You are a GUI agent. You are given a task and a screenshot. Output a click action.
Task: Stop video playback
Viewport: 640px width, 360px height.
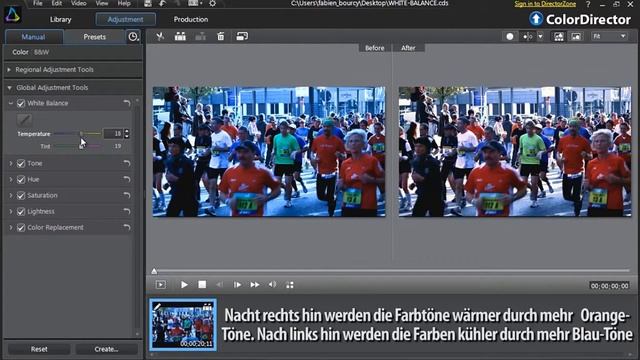[202, 284]
